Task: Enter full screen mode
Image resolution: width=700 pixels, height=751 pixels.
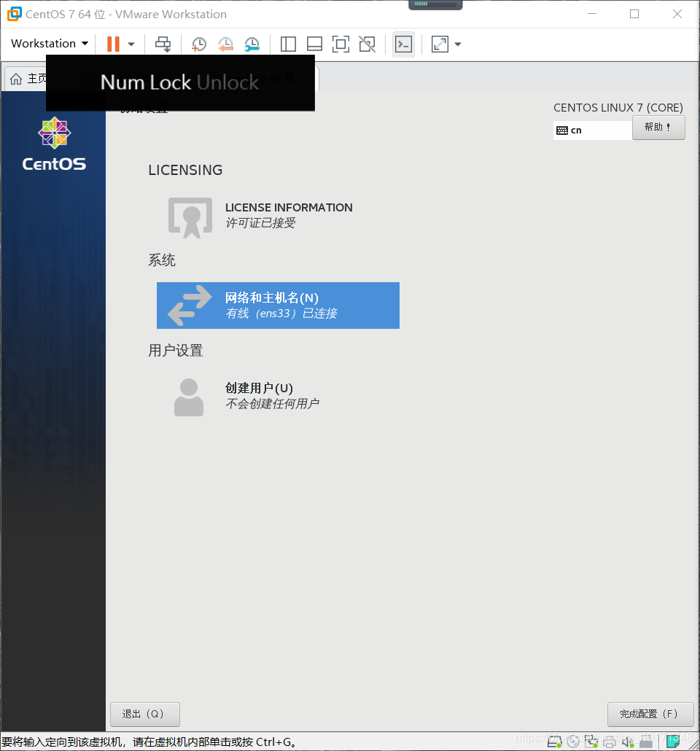Action: (341, 44)
